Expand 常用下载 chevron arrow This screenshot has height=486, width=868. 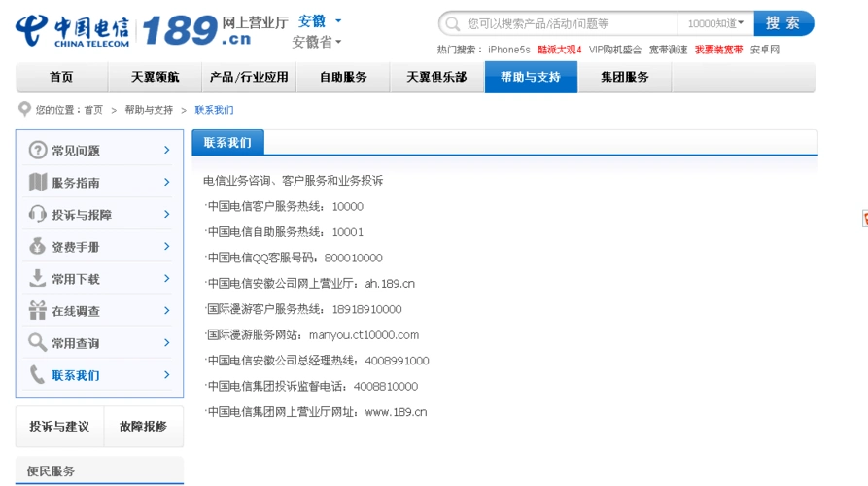(166, 278)
